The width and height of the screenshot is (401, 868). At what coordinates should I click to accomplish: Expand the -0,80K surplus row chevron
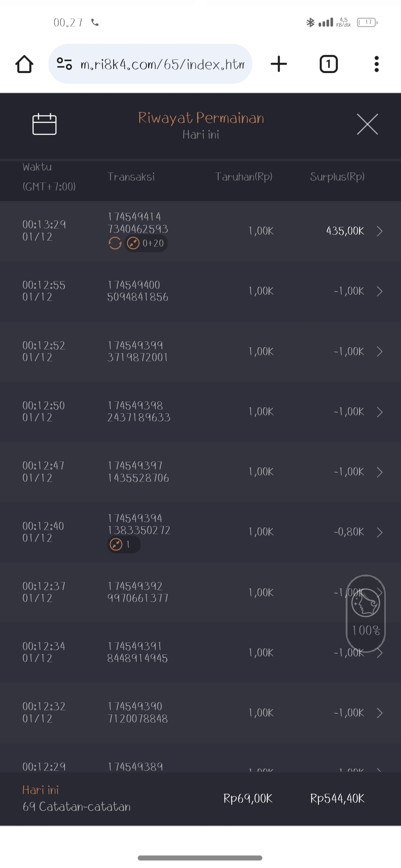click(379, 532)
